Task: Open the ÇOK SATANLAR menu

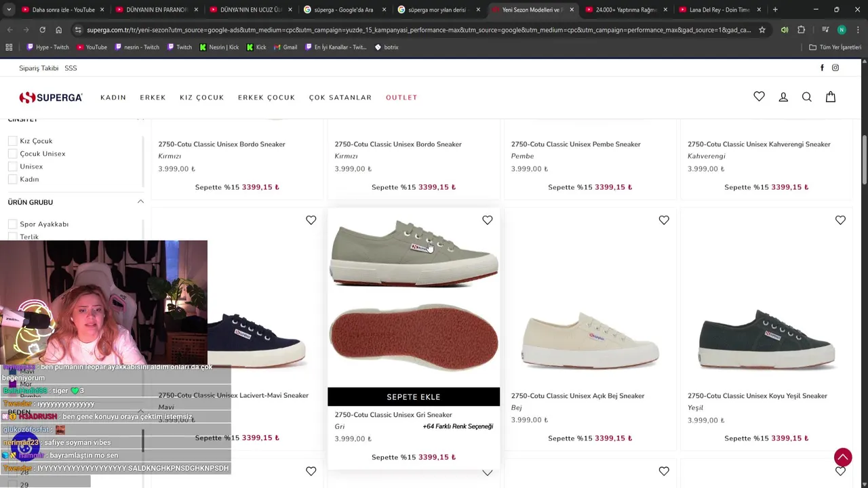Action: pyautogui.click(x=340, y=98)
